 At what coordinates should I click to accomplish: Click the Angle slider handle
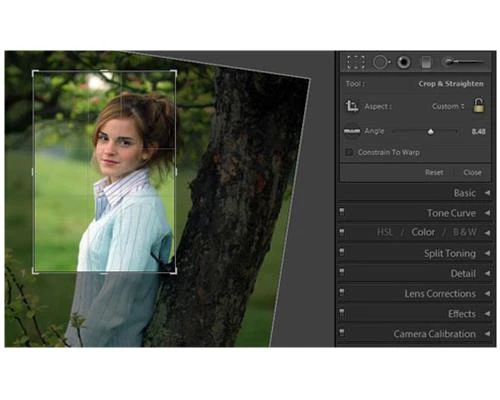(430, 132)
